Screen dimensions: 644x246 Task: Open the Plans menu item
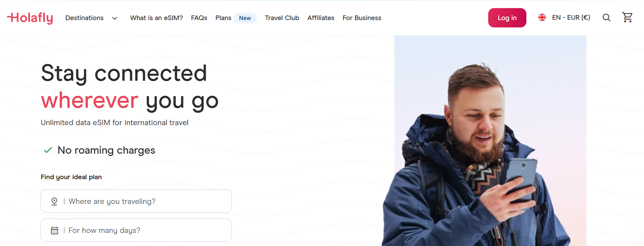pos(223,18)
